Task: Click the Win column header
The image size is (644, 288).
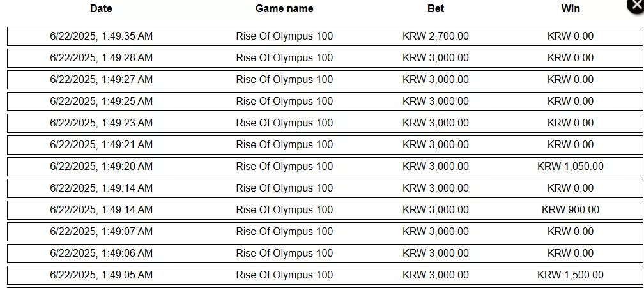Action: point(571,8)
